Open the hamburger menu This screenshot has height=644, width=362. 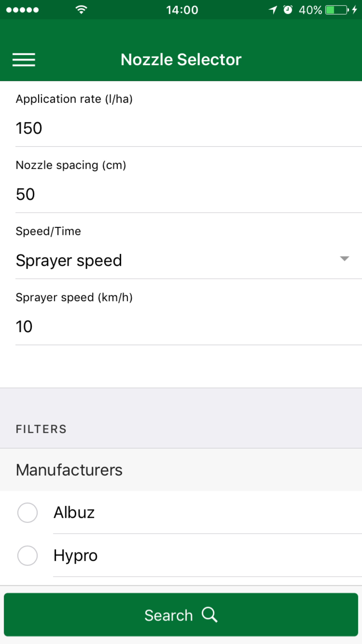pyautogui.click(x=24, y=60)
